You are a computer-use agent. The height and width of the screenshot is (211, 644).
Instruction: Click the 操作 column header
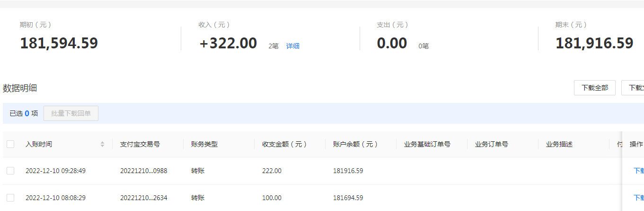636,144
